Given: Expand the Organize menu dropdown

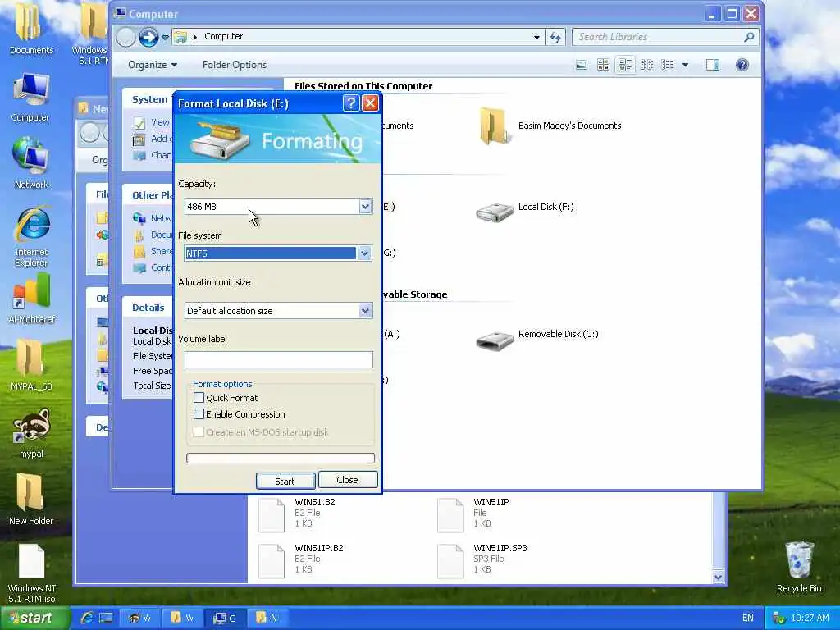Looking at the screenshot, I should pyautogui.click(x=152, y=65).
